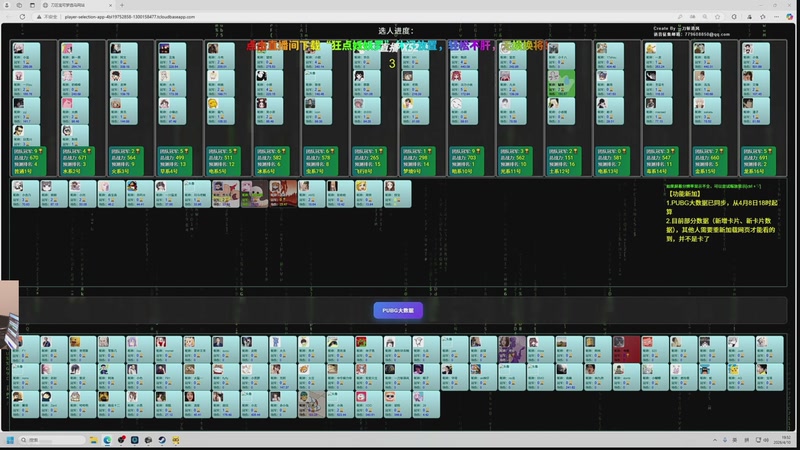Select the 金系15号 team summary card
800x450 pixels.
pyautogui.click(x=710, y=161)
